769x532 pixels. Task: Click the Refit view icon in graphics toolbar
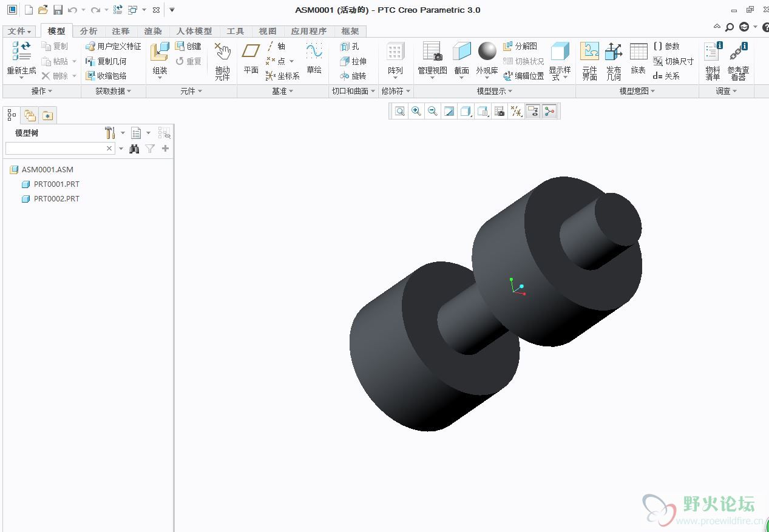399,111
